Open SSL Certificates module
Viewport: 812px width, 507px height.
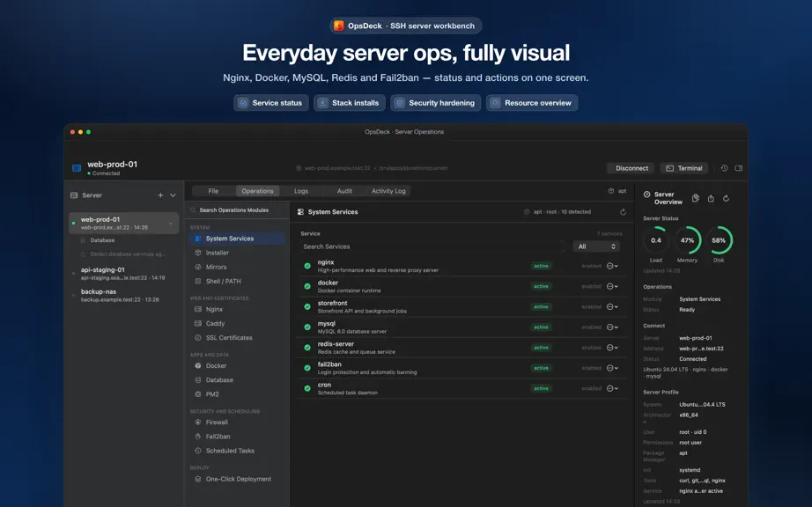[x=237, y=338]
